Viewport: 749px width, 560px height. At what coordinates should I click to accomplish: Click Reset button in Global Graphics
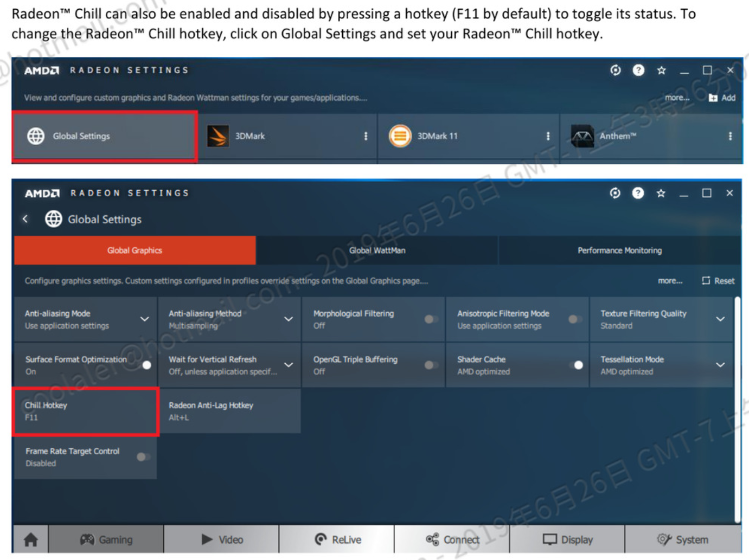718,281
